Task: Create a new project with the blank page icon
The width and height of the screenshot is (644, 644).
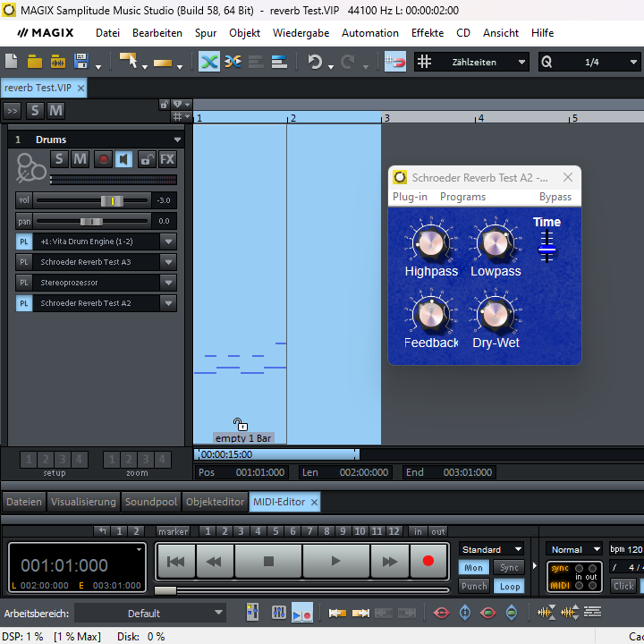Action: click(x=11, y=62)
